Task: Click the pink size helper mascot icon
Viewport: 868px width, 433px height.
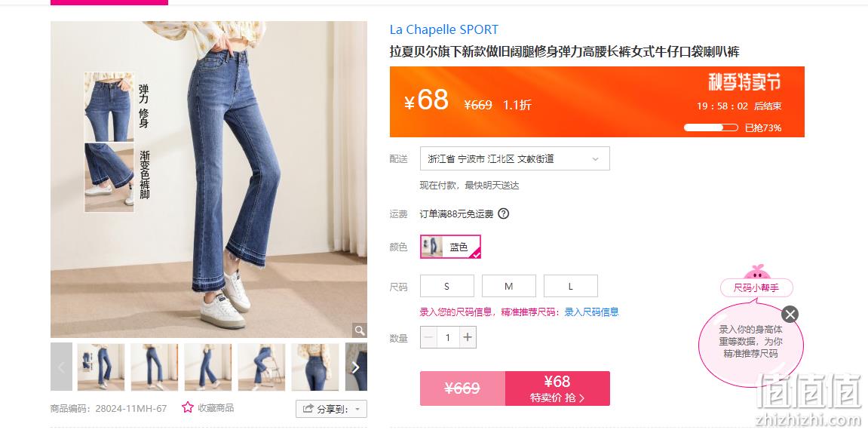Action: coord(756,272)
